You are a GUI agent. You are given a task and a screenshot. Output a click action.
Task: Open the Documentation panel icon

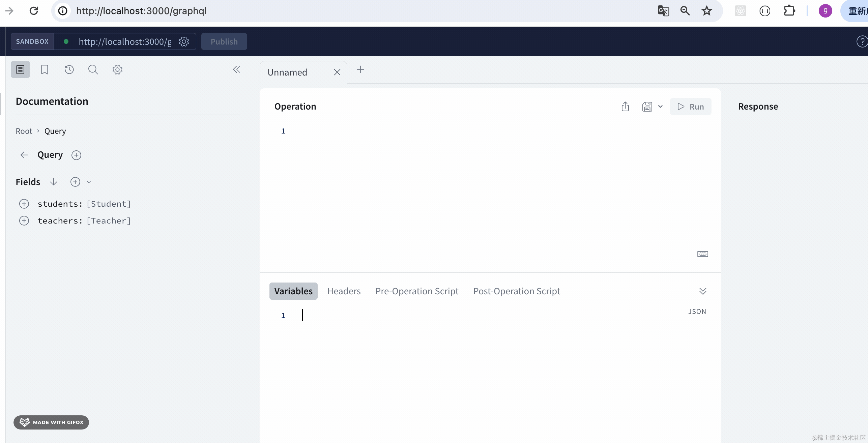pos(20,69)
